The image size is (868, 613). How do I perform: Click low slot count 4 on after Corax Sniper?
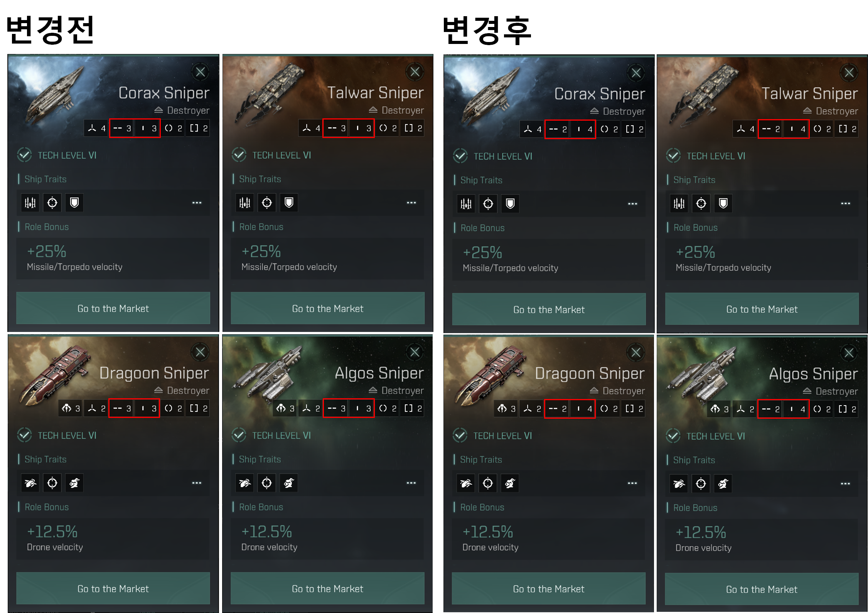coord(583,129)
